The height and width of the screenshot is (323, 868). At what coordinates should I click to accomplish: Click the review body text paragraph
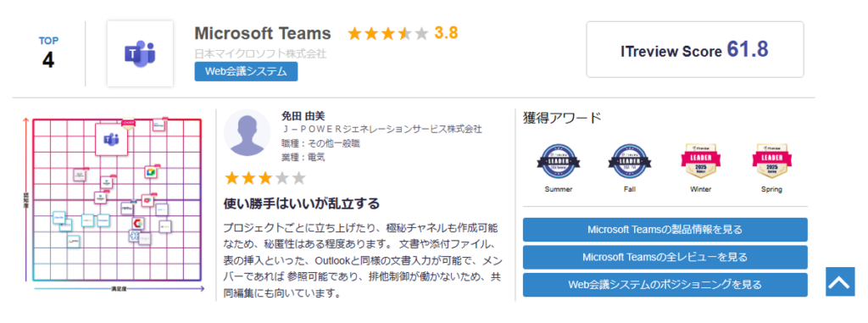point(362,260)
